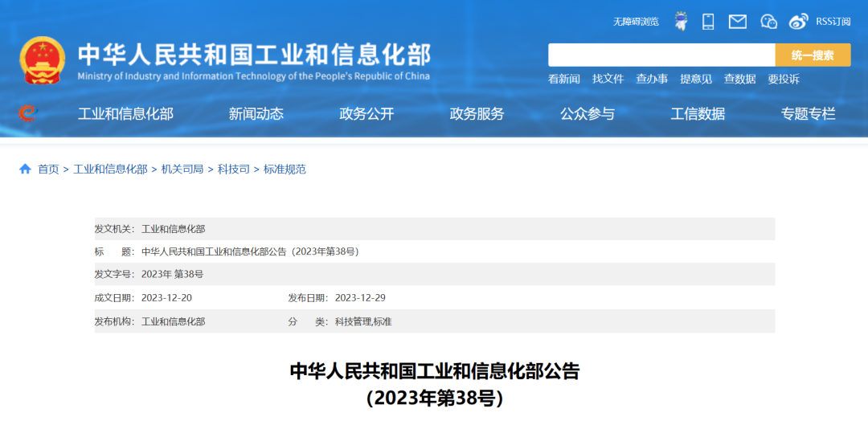Open the 新闻动态 menu

[256, 114]
